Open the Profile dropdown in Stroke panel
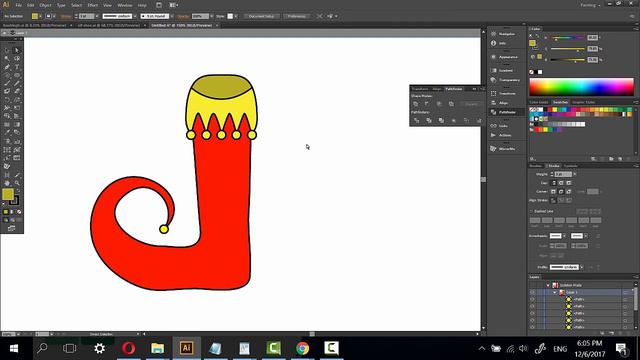640x360 pixels. point(582,267)
